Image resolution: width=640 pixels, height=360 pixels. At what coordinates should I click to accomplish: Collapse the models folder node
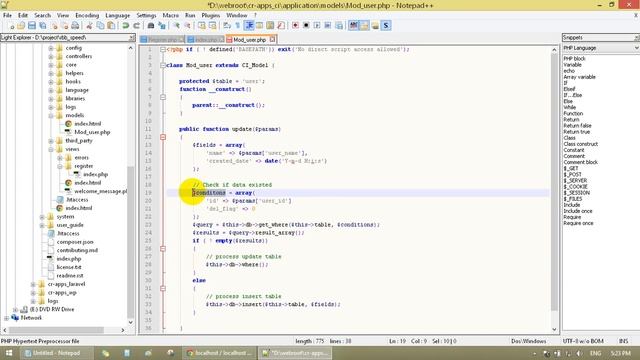tap(51, 116)
